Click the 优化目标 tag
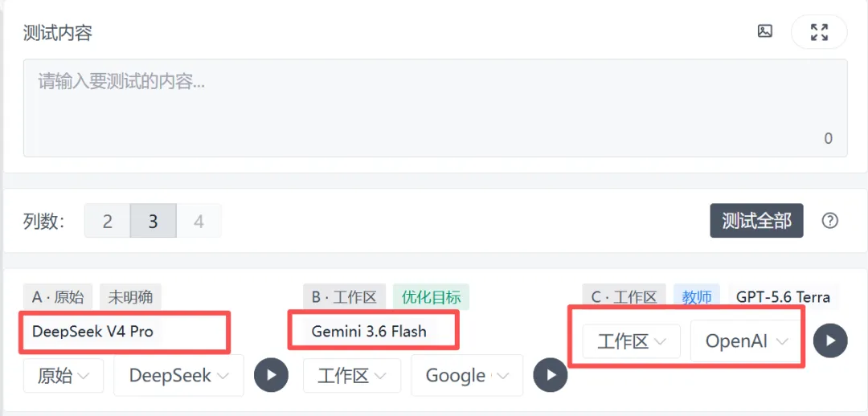The image size is (868, 416). [x=432, y=297]
